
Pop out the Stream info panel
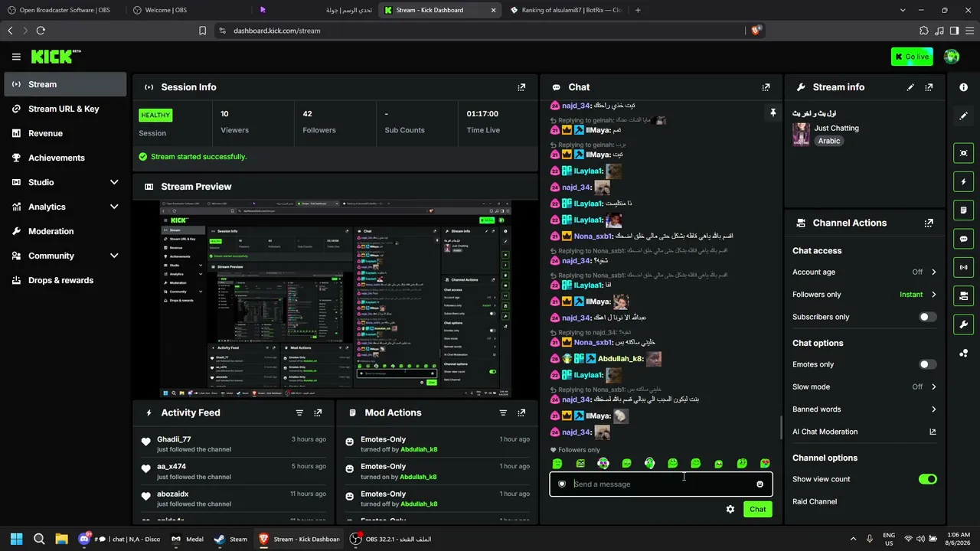click(x=929, y=87)
